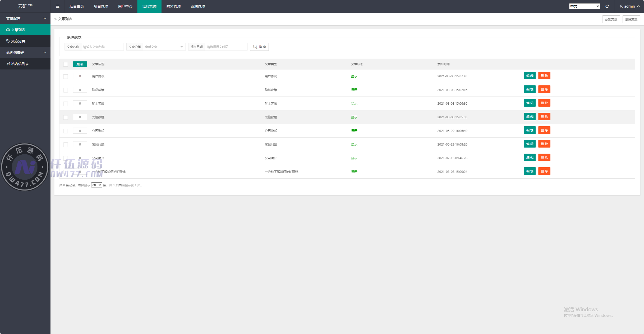Open the 用户中心 top menu

[125, 6]
